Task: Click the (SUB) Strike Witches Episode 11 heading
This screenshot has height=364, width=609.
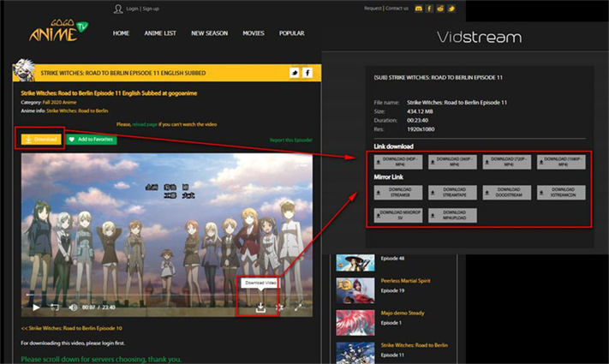Action: [x=438, y=78]
